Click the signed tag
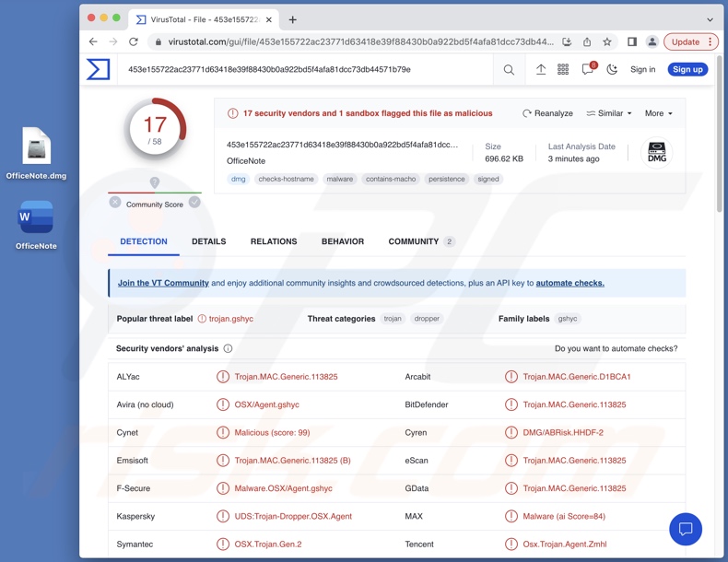Viewport: 728px width, 562px height. [x=488, y=179]
